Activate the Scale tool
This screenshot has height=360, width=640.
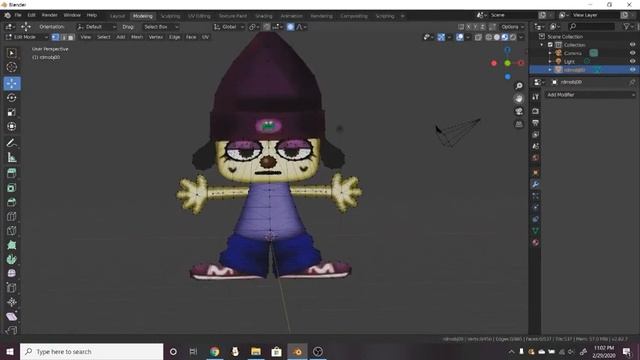coord(11,112)
